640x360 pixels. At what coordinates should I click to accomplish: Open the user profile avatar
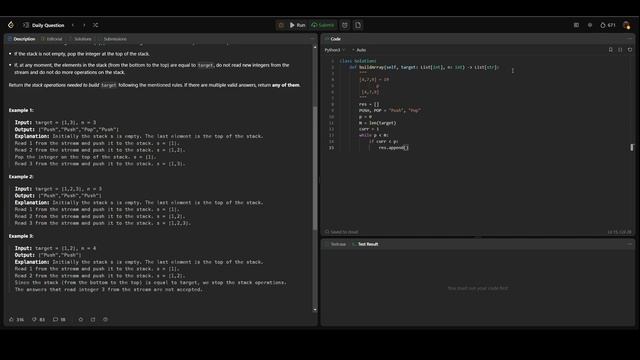[x=627, y=25]
